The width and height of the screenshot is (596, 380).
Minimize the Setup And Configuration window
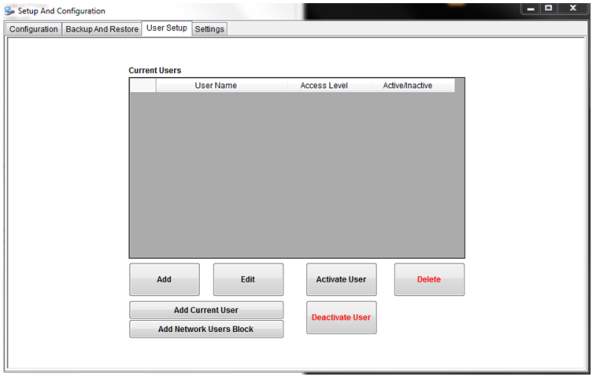pos(531,8)
